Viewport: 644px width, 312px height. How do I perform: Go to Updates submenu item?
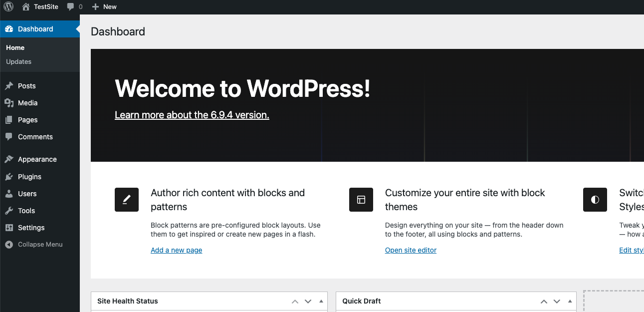coord(18,62)
